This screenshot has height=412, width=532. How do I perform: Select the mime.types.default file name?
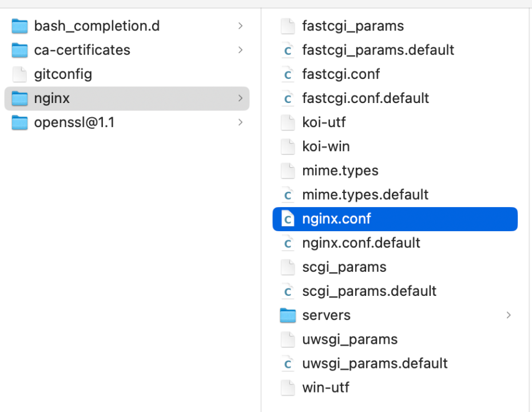pos(366,195)
